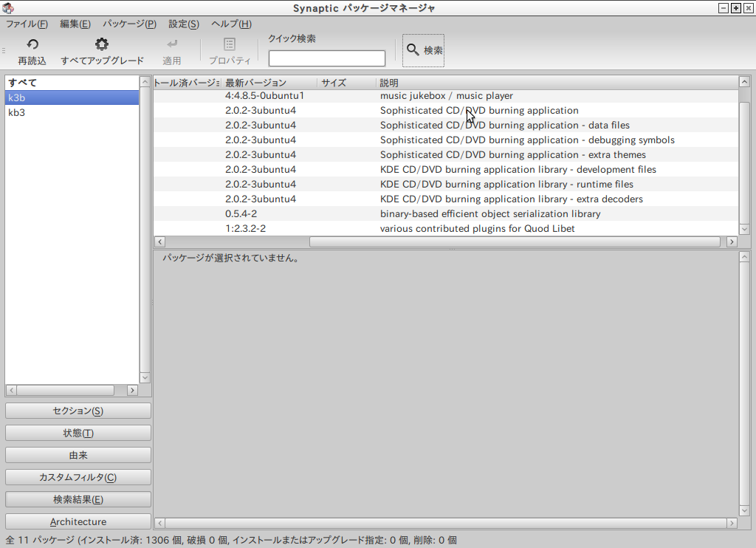Minimize the Synaptic window
Screen dimensions: 756x548
(724, 8)
